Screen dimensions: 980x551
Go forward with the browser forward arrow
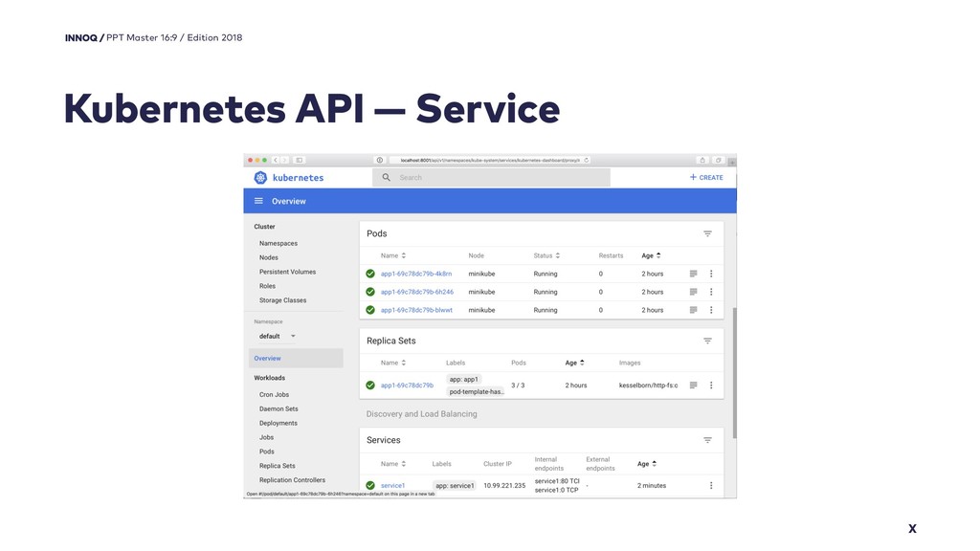pyautogui.click(x=284, y=160)
